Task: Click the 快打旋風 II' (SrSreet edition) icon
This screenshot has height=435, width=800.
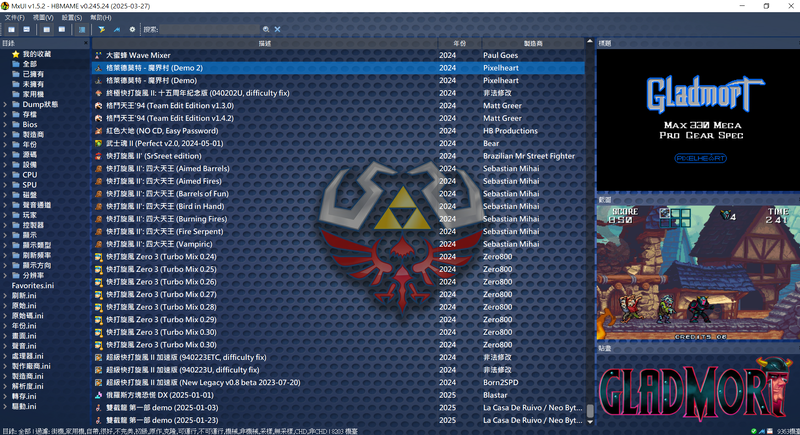Action: coord(98,156)
